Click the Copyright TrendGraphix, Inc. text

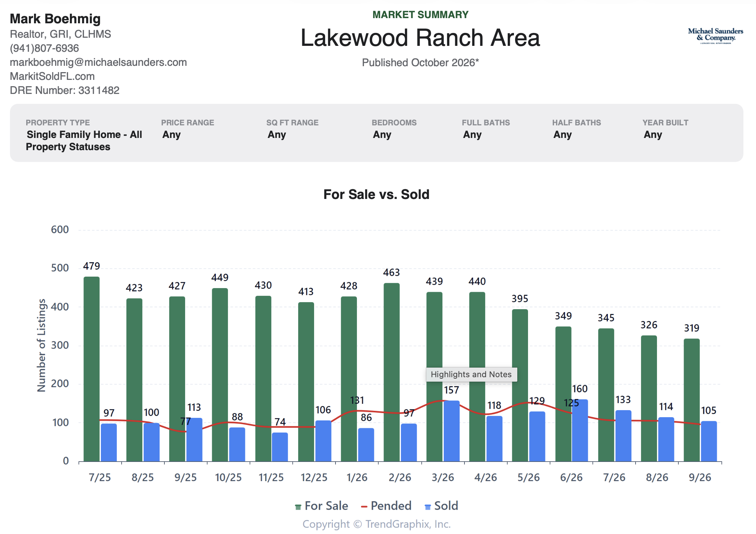[x=377, y=524]
